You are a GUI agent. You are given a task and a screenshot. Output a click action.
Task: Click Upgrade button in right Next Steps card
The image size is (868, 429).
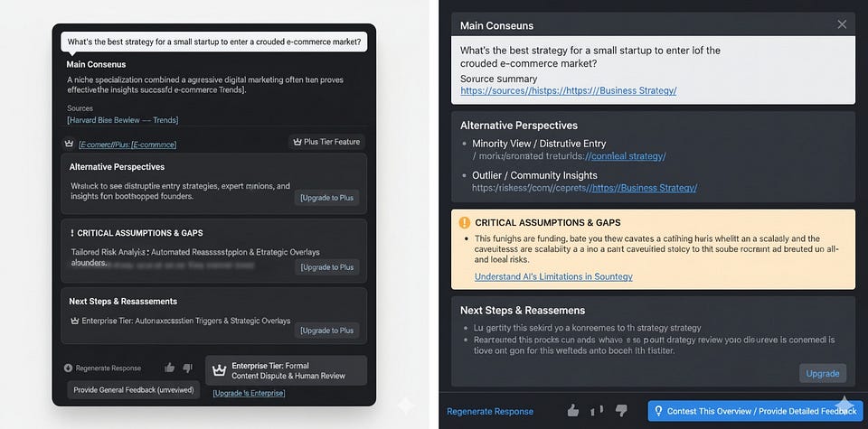pos(823,373)
